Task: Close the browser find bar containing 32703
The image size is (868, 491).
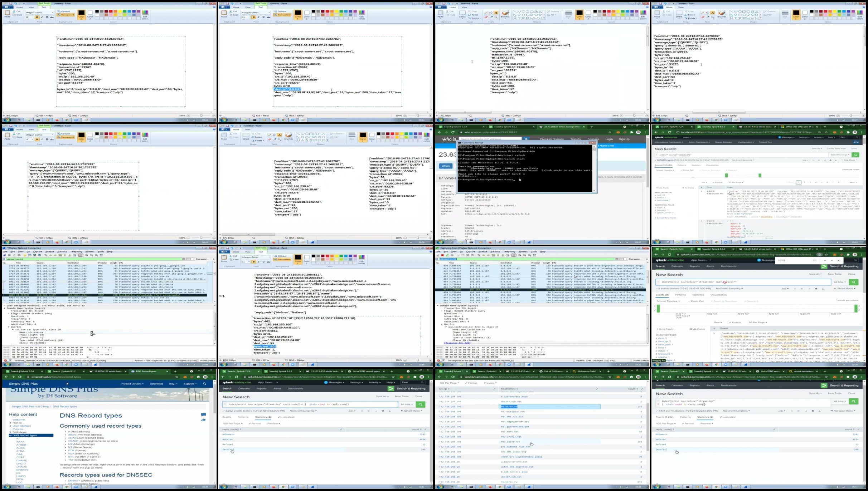Action: 838,260
